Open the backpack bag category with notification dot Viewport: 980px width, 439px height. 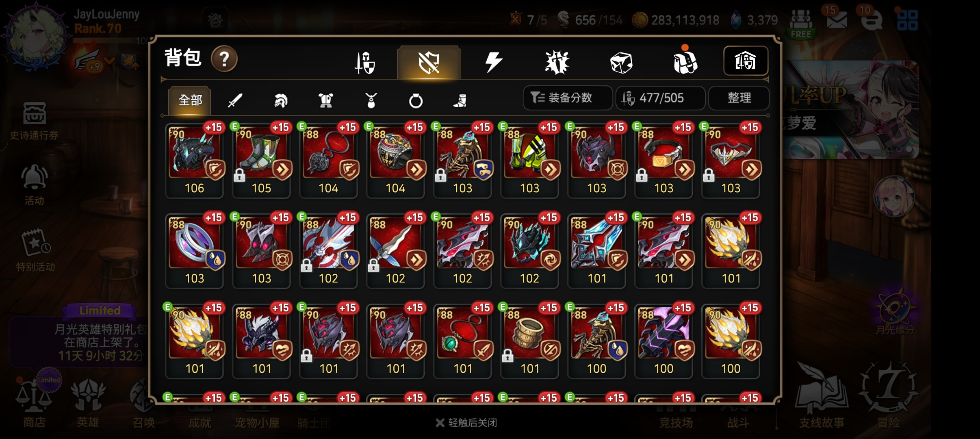click(x=685, y=61)
